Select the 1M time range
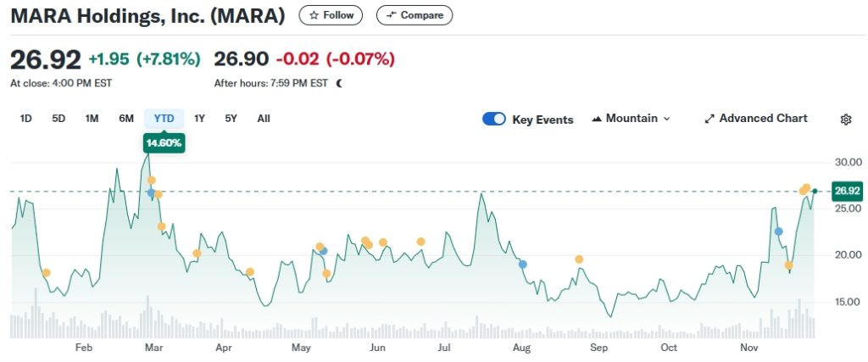Screen dimensions: 868x362 92,119
